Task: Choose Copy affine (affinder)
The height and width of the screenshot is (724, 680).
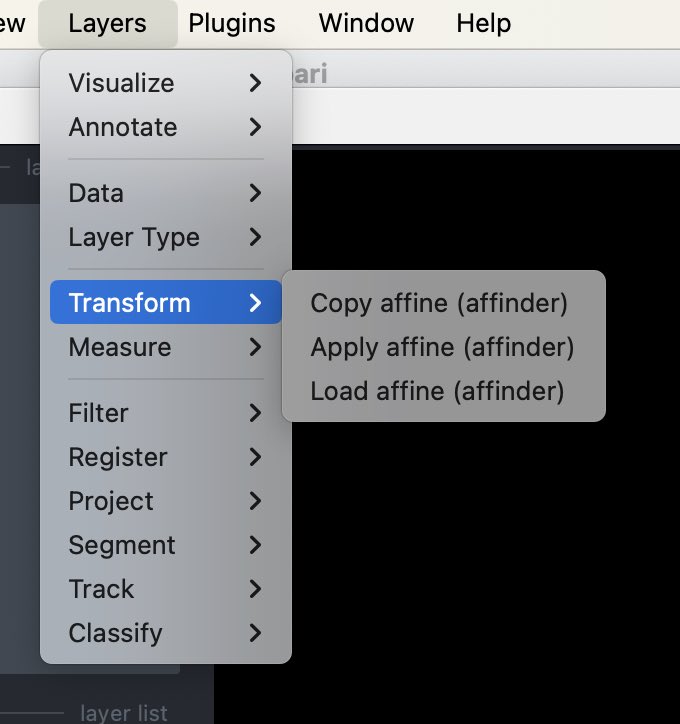Action: [x=439, y=303]
